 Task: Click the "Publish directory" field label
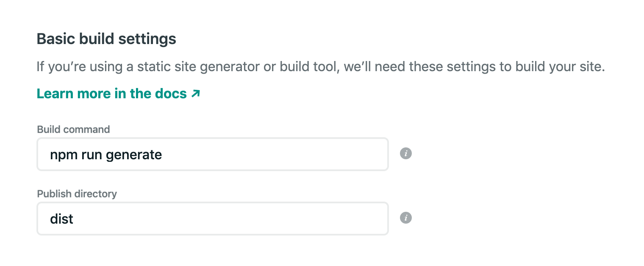click(x=77, y=194)
